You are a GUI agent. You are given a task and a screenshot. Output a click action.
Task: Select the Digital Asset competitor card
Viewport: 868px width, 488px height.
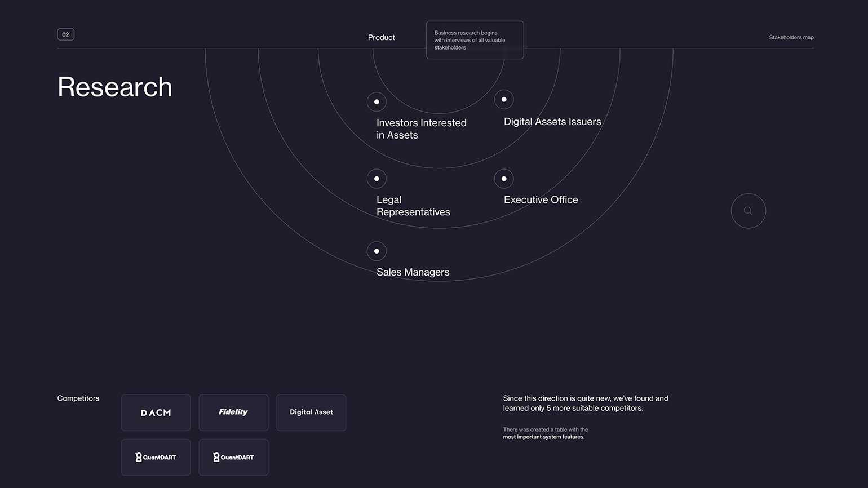point(311,412)
